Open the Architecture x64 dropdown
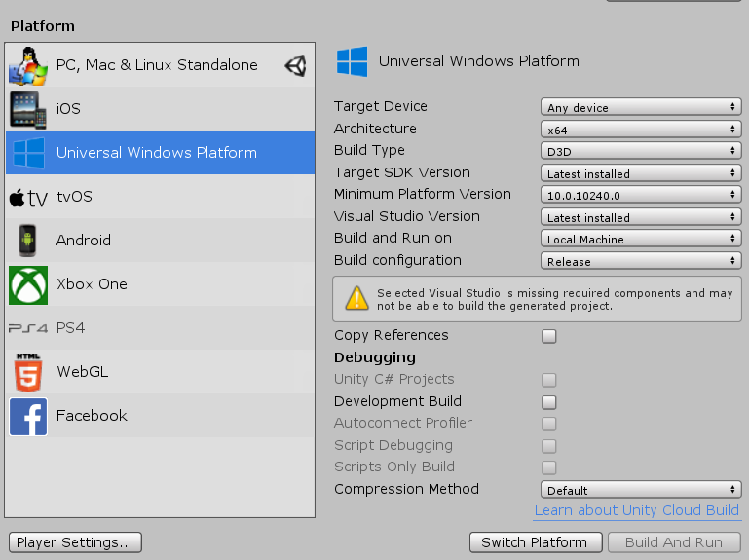This screenshot has width=749, height=560. [x=641, y=129]
